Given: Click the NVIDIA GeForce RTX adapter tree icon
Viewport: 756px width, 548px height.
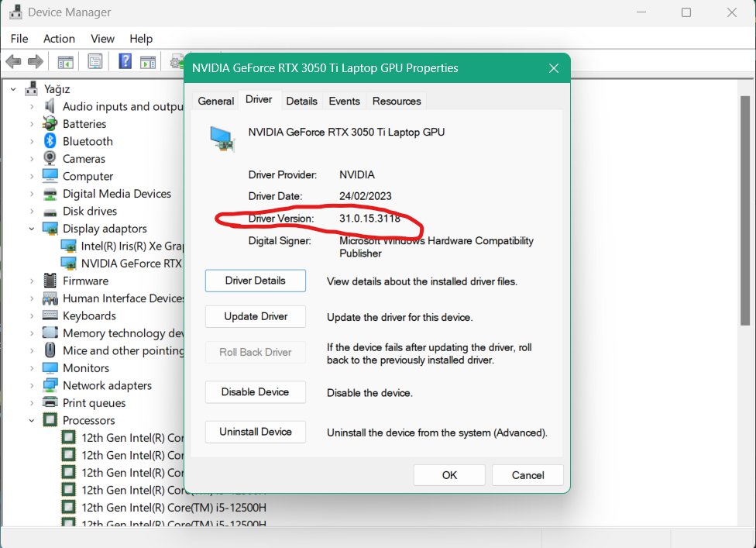Looking at the screenshot, I should click(x=68, y=264).
